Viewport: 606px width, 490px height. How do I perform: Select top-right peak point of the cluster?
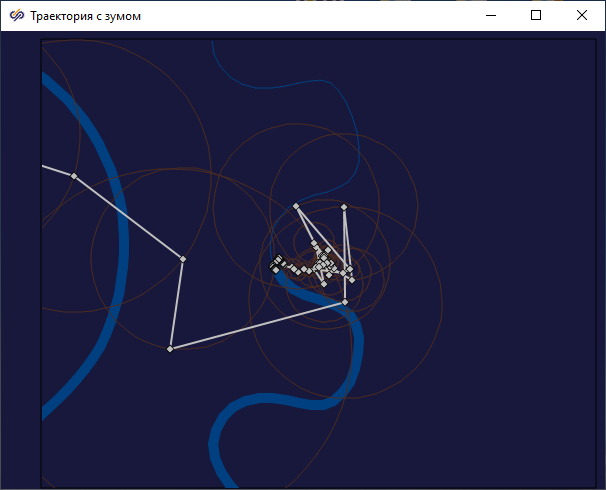click(x=344, y=207)
